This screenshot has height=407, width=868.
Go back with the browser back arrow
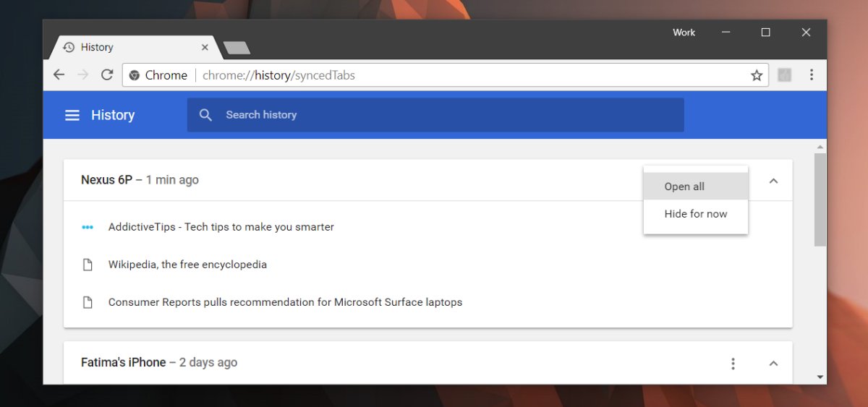[x=59, y=75]
